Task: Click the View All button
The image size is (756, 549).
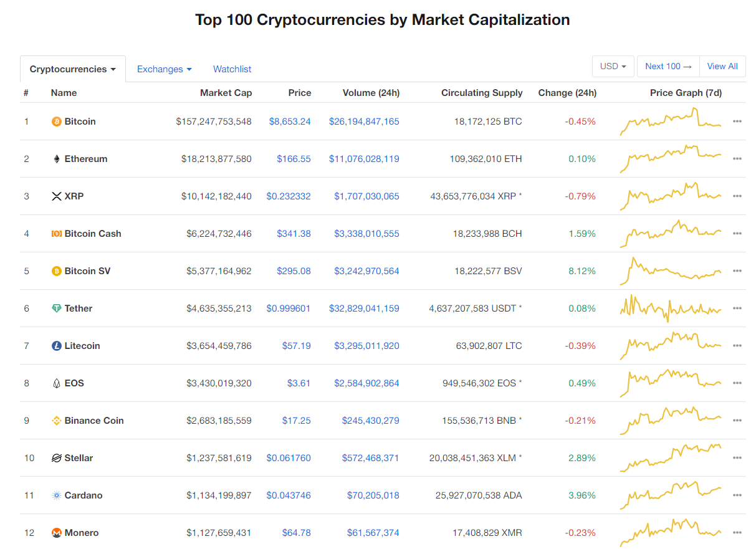Action: click(722, 66)
